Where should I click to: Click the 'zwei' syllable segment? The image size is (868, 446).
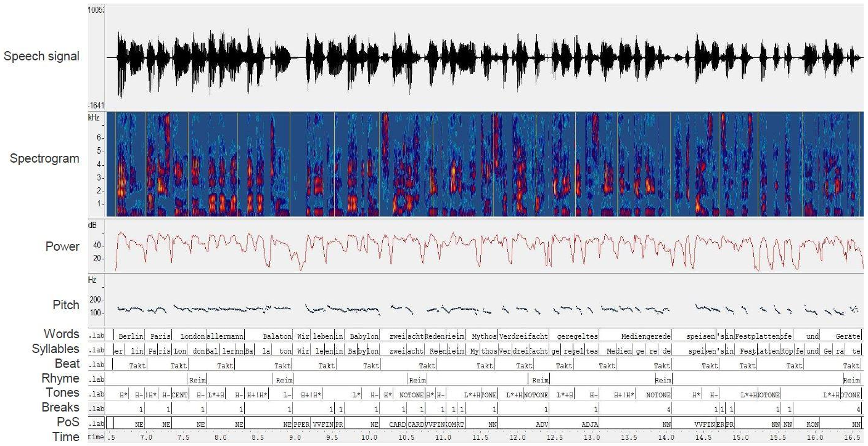(x=396, y=351)
